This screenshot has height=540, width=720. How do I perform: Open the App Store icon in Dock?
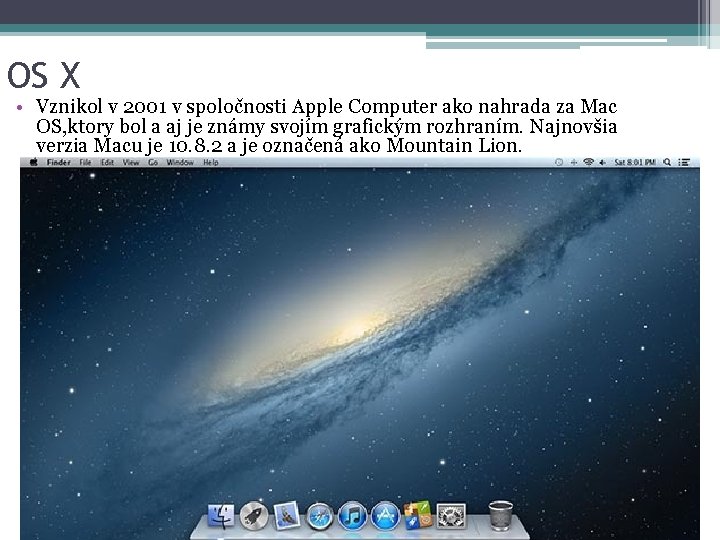point(385,516)
